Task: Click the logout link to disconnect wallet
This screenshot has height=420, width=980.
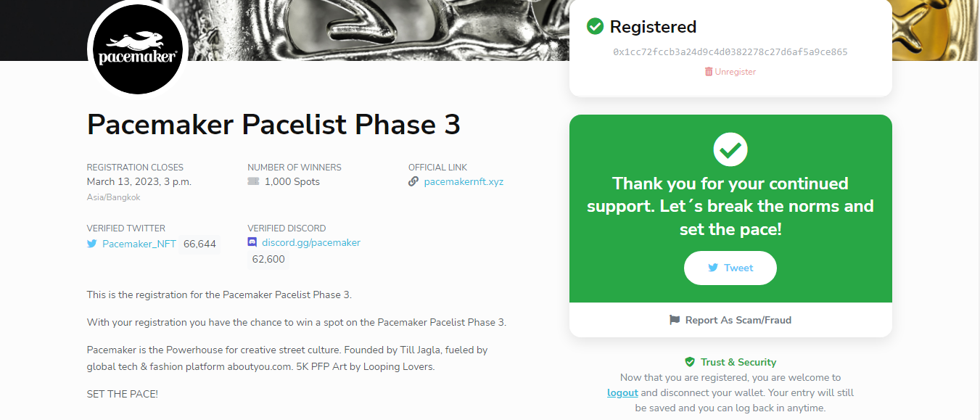Action: click(x=622, y=392)
